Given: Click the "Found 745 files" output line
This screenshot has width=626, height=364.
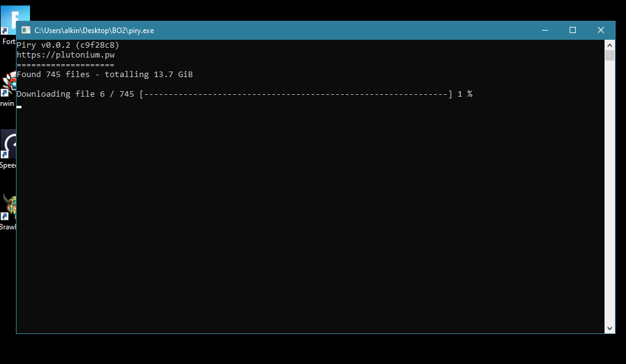Looking at the screenshot, I should point(104,75).
